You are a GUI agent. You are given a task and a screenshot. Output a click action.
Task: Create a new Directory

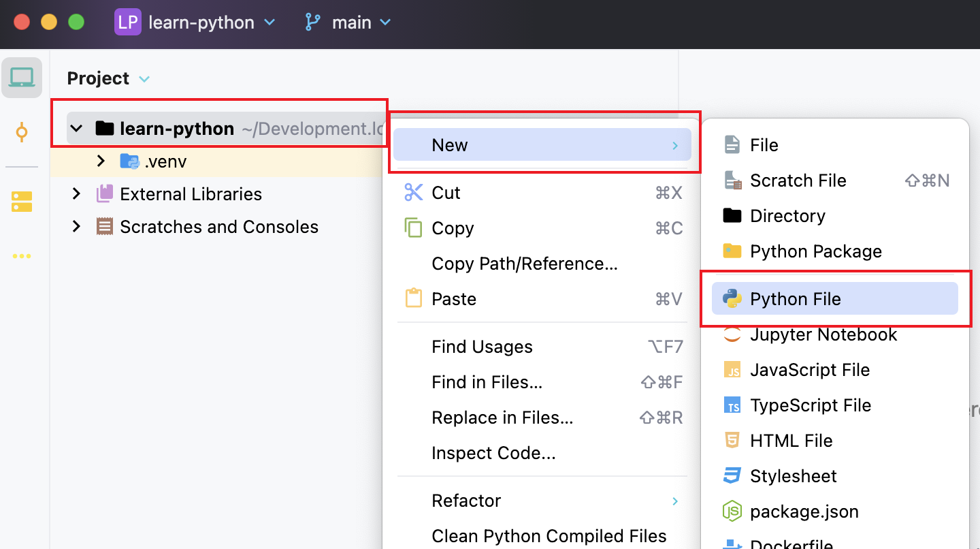[835, 216]
